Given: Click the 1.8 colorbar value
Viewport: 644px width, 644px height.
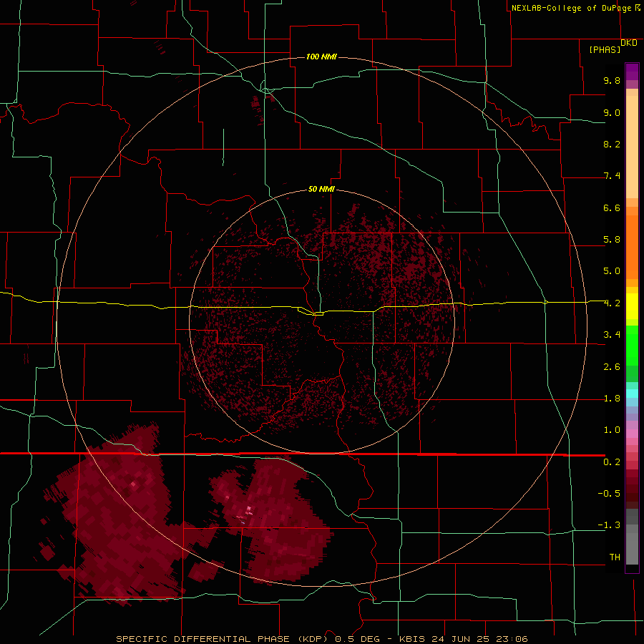Looking at the screenshot, I should [612, 399].
